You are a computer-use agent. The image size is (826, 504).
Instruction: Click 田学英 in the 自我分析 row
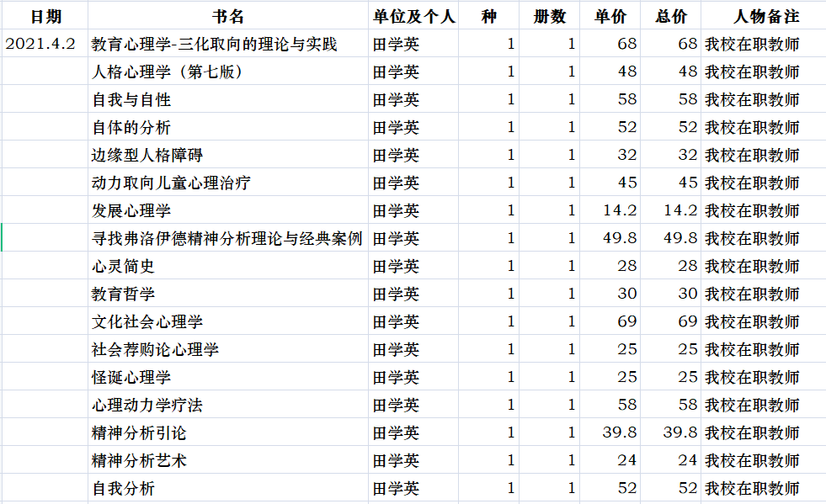pos(413,488)
